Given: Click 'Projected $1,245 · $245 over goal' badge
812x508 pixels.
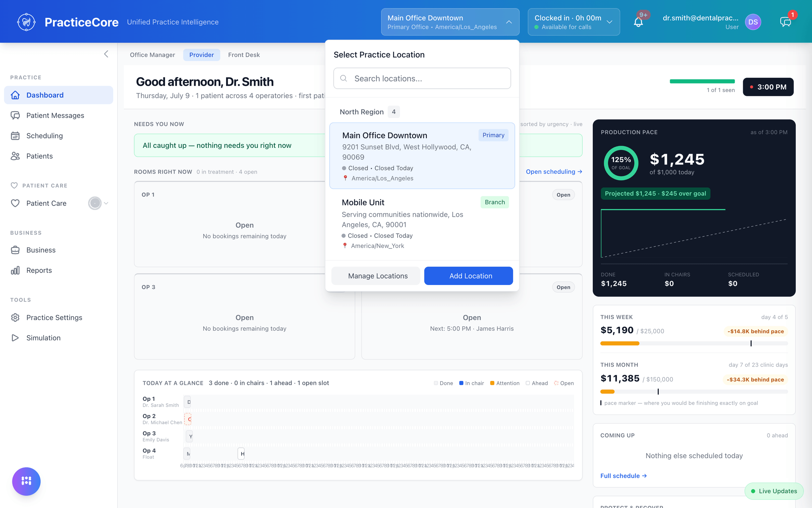Looking at the screenshot, I should pos(655,193).
